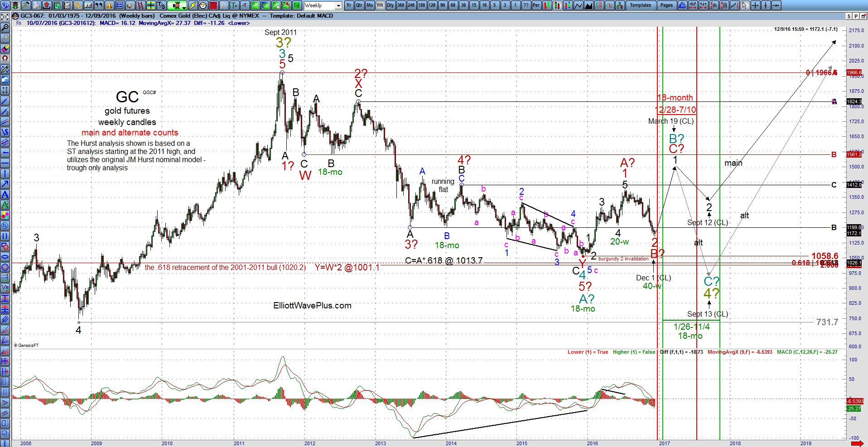868x447 pixels.
Task: Toggle the line chart type button
Action: pyautogui.click(x=579, y=5)
